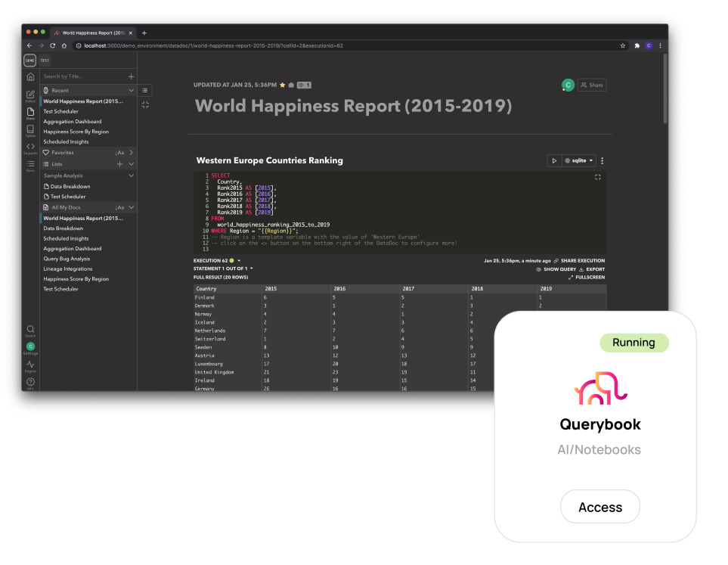Open the Chrome profile avatar
728x565 pixels.
pos(649,45)
